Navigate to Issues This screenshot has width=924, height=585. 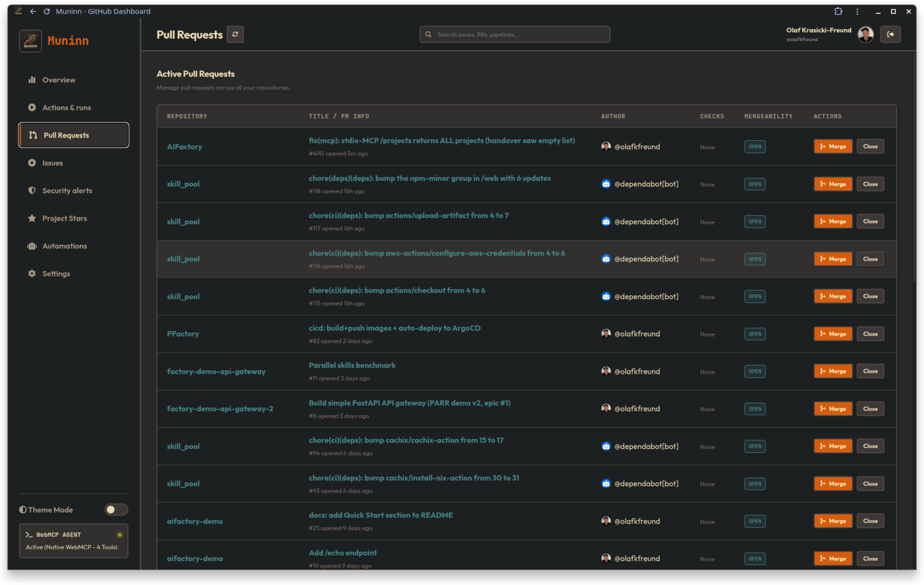[74, 163]
